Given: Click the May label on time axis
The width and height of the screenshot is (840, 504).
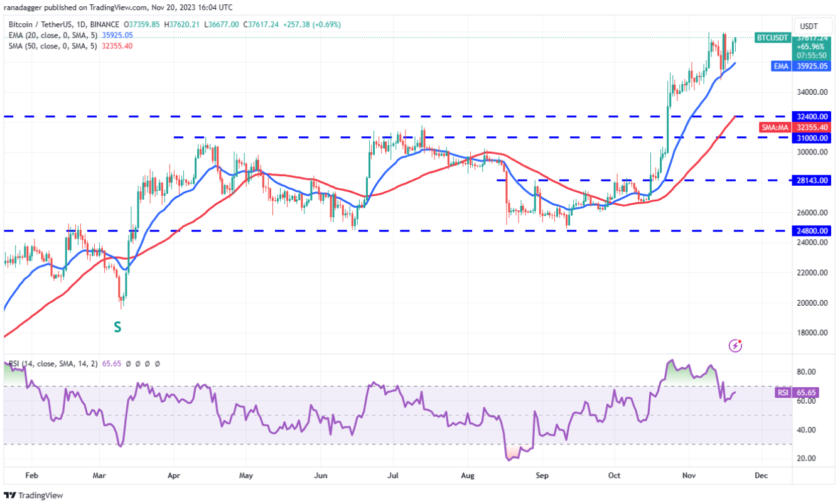Looking at the screenshot, I should (x=246, y=476).
